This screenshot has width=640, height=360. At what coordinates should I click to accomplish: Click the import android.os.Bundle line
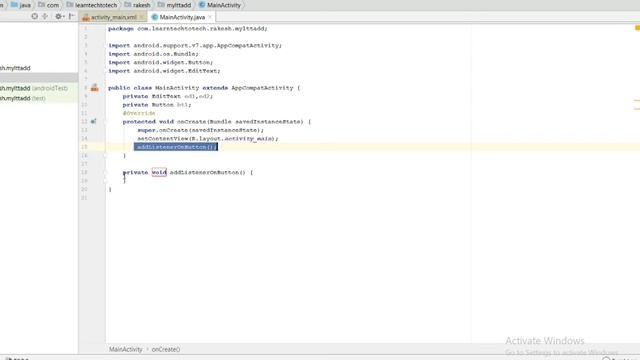[x=153, y=54]
